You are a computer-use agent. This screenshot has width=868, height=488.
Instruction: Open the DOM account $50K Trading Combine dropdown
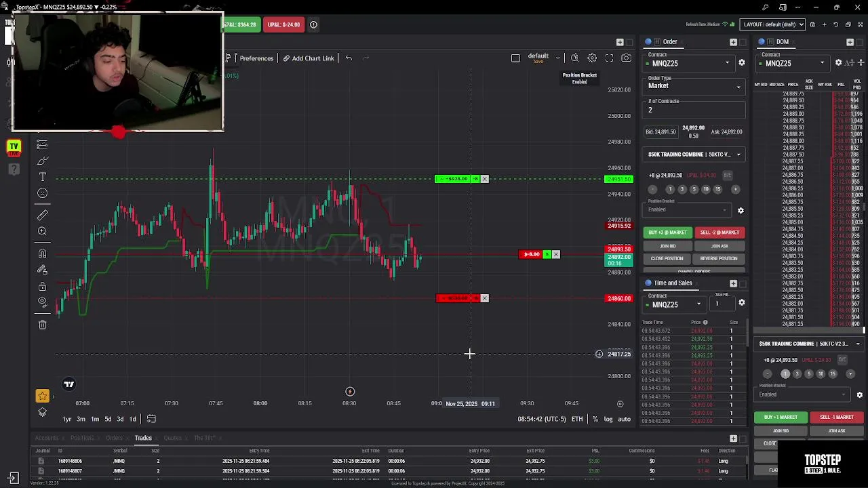click(808, 344)
